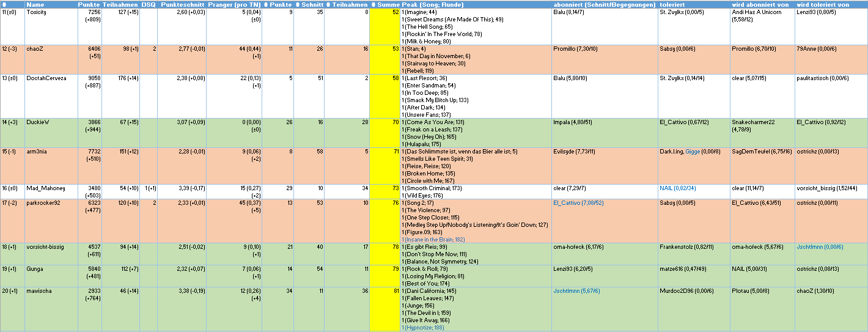This screenshot has height=332, width=868.
Task: Click the yellow Summe cell showing 81
Action: (x=385, y=309)
